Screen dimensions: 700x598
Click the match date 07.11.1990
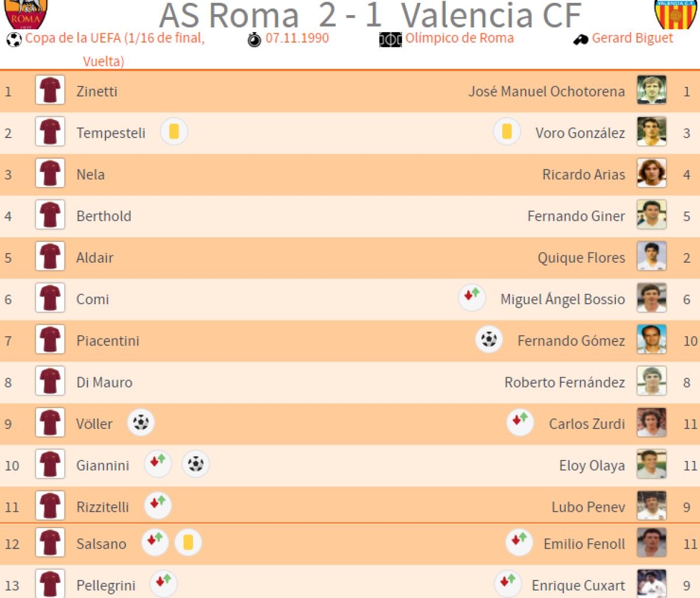(x=297, y=38)
